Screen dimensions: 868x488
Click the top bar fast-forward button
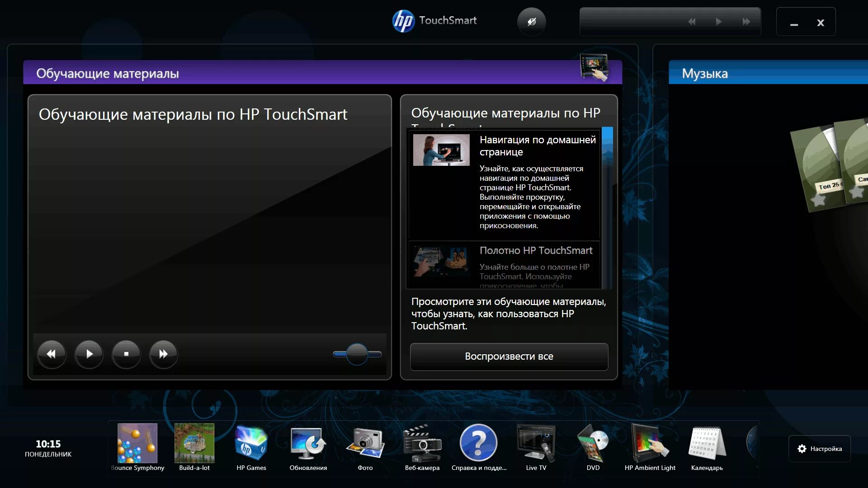[x=746, y=22]
